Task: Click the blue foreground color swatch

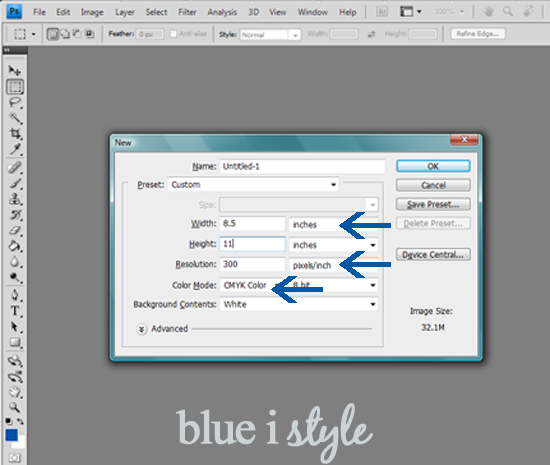Action: (x=11, y=435)
